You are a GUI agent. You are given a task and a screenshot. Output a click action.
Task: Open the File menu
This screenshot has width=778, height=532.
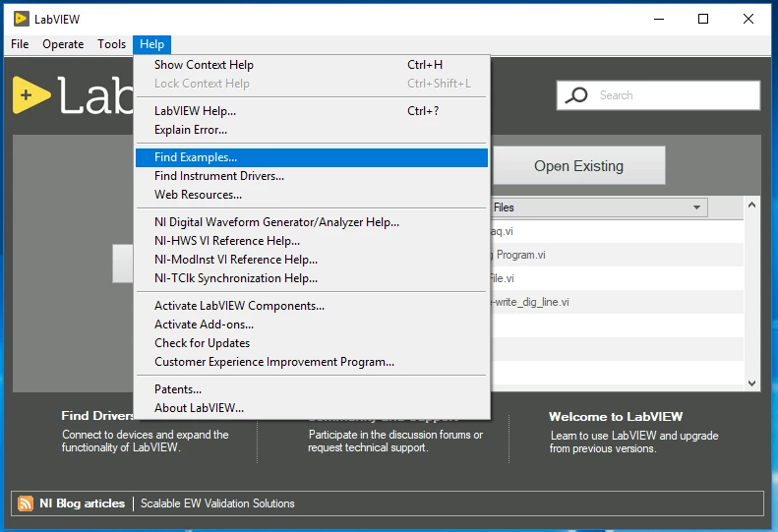click(x=20, y=44)
